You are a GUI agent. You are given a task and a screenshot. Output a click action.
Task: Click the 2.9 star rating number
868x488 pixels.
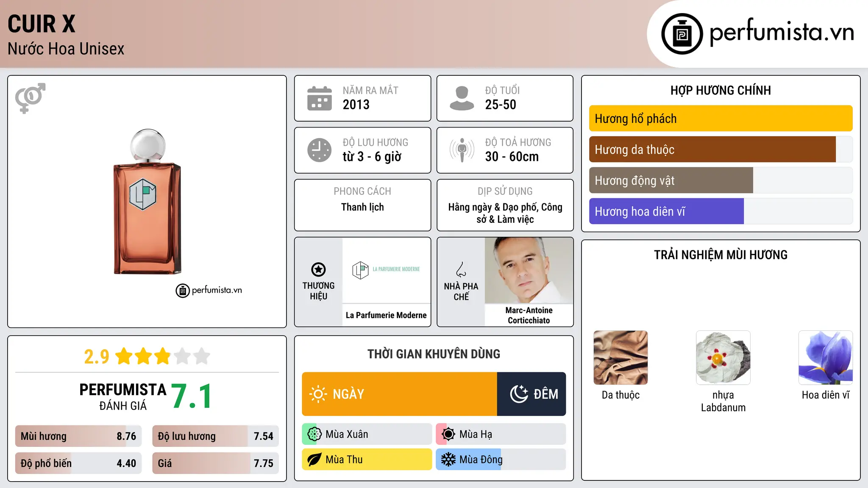97,357
